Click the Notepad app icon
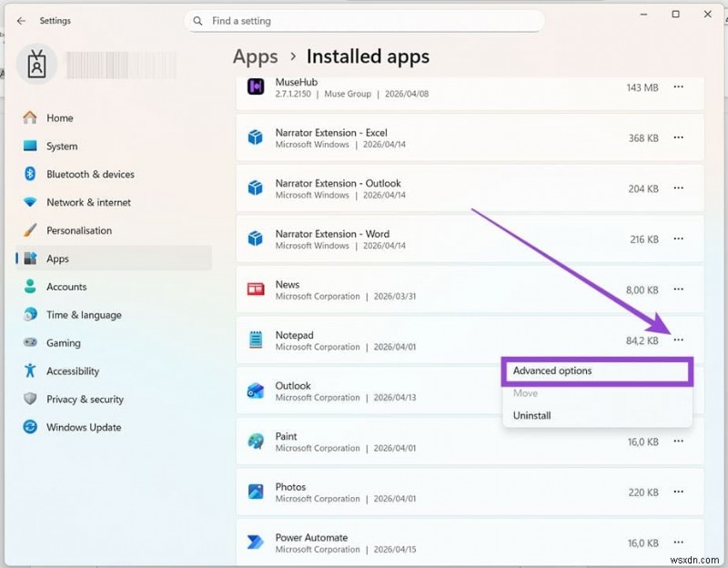This screenshot has width=728, height=568. coord(256,340)
